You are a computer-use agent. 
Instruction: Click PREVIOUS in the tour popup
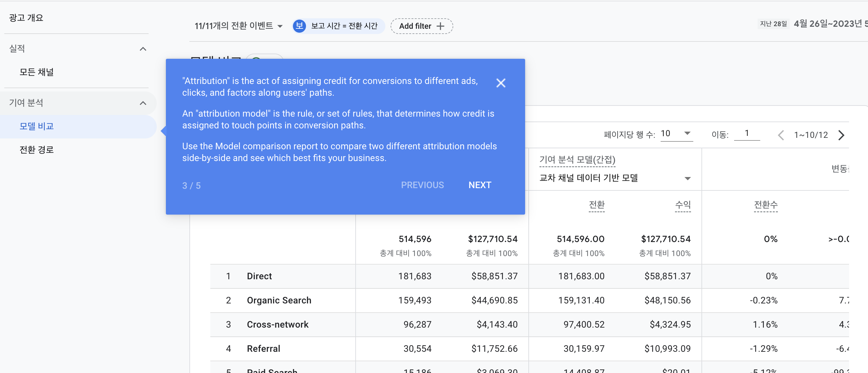[422, 185]
